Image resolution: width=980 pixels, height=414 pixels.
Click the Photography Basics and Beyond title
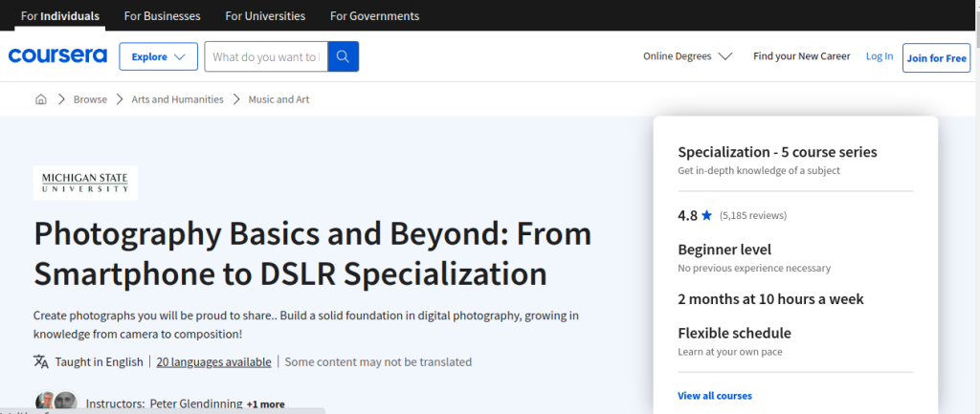pyautogui.click(x=313, y=253)
